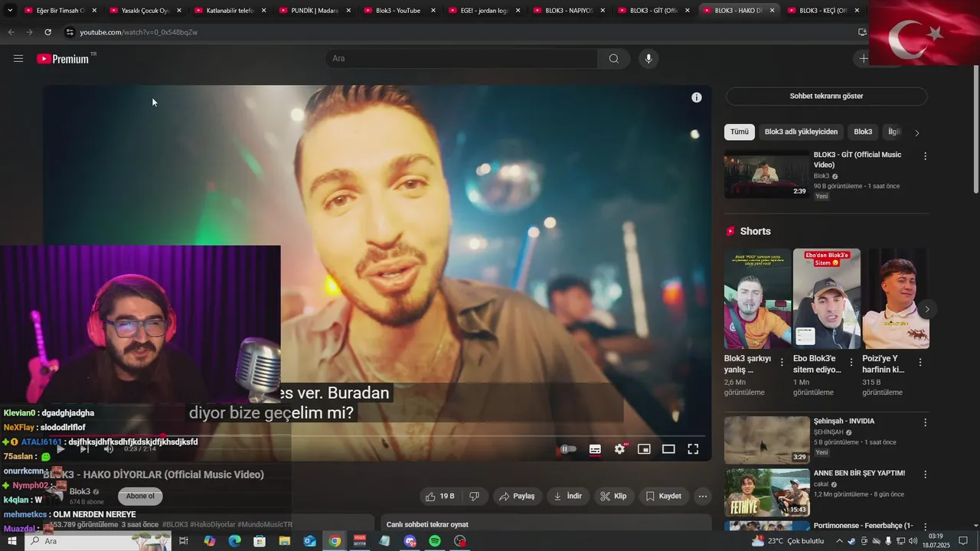The height and width of the screenshot is (551, 980).
Task: Open Microsoft Store from the taskbar
Action: coord(260,541)
